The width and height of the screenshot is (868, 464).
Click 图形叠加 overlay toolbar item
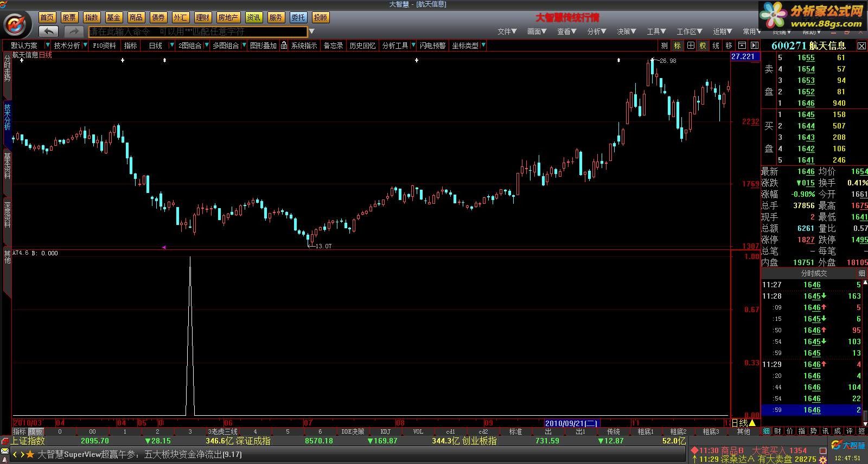click(x=263, y=46)
